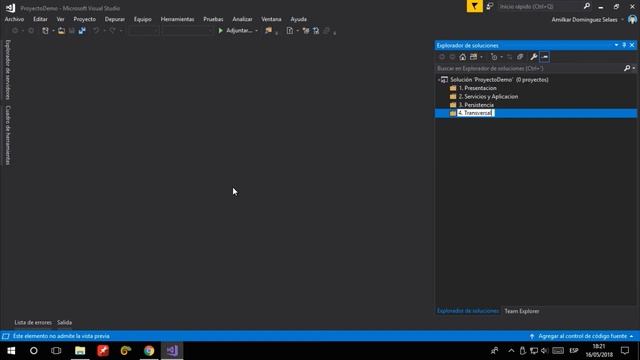Toggle preview selected items button
The width and height of the screenshot is (640, 360).
[544, 57]
